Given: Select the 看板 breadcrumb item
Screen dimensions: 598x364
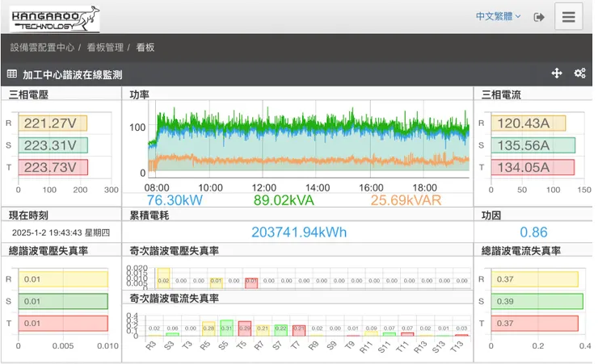Looking at the screenshot, I should (x=145, y=47).
